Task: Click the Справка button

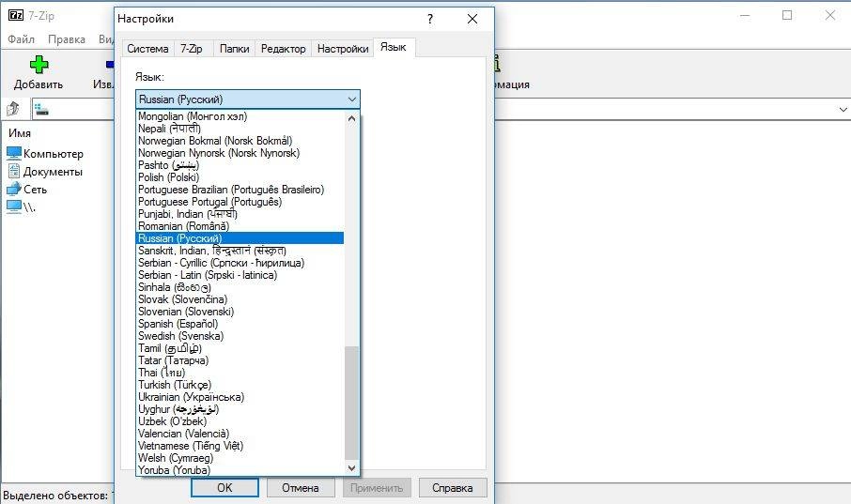Action: (452, 488)
